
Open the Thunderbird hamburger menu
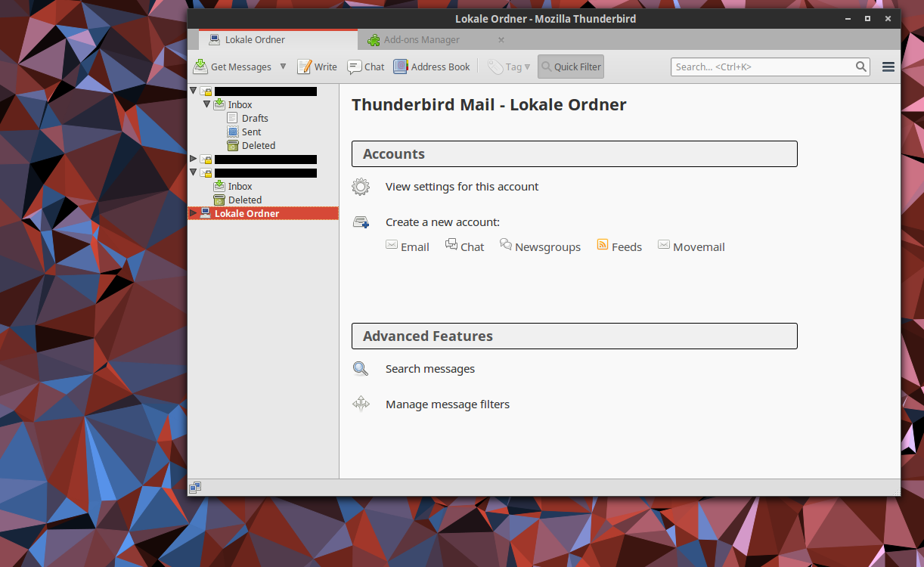(888, 67)
